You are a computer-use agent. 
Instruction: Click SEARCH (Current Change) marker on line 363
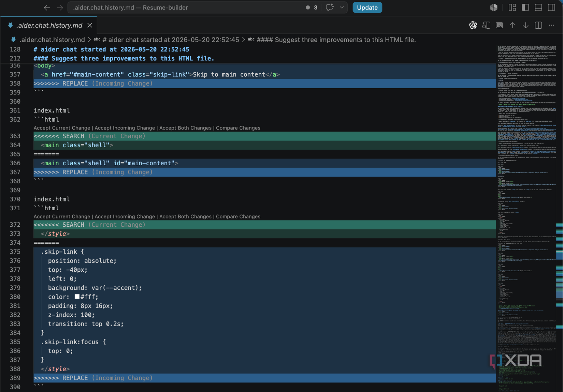(x=89, y=136)
